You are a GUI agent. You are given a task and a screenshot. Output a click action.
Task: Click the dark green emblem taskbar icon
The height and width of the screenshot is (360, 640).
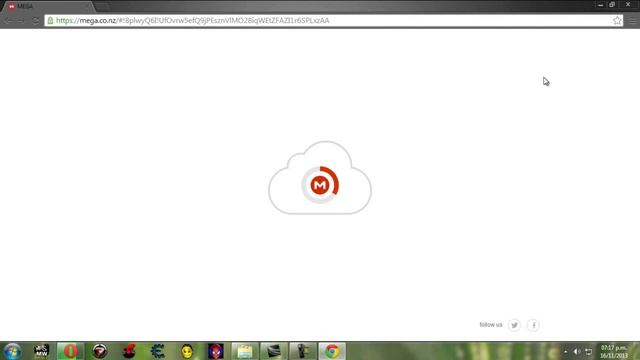click(x=158, y=351)
